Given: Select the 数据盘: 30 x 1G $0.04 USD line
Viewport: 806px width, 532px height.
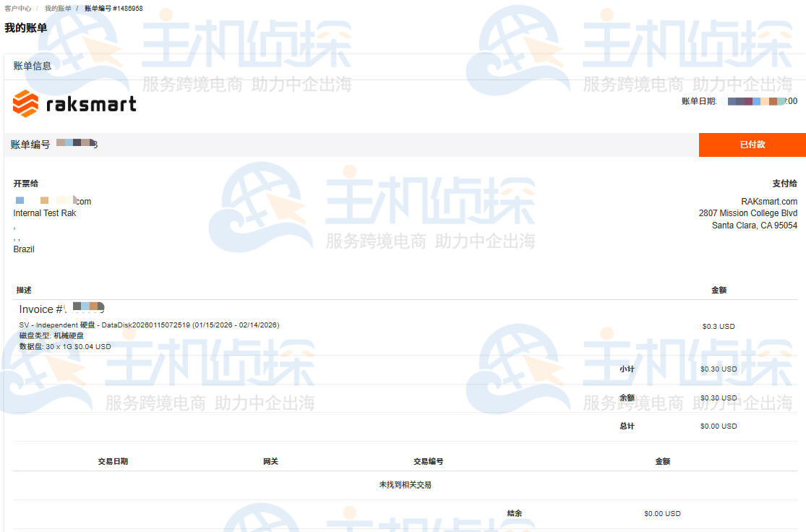Looking at the screenshot, I should (x=65, y=347).
